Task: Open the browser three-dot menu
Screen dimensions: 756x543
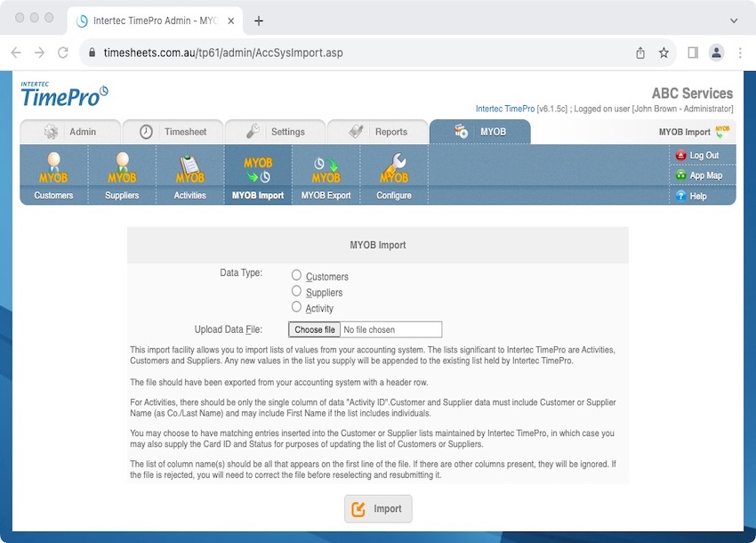Action: click(x=740, y=53)
